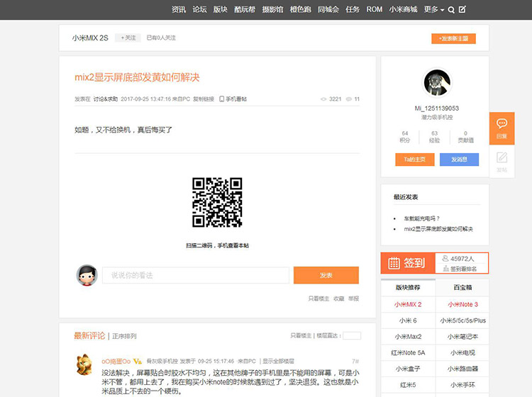Viewport: 532px width, 397px height.
Task: Click the 收藏 favorite link
Action: pos(339,298)
